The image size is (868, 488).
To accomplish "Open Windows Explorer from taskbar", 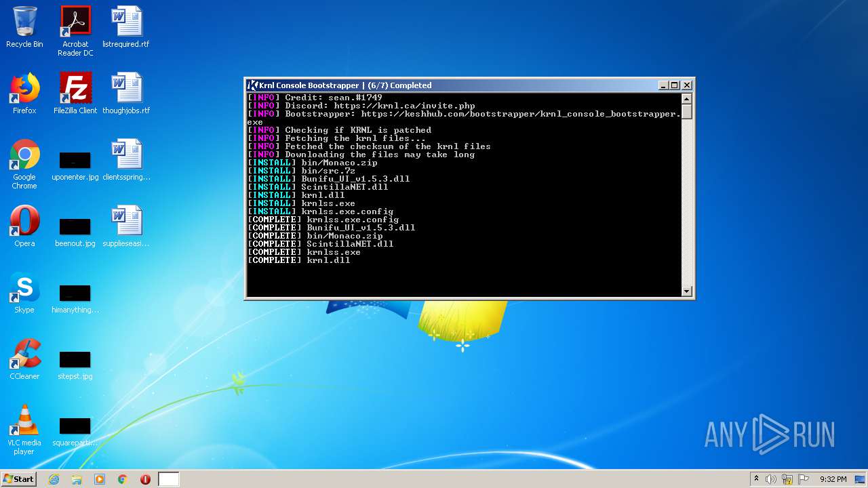I will (77, 479).
